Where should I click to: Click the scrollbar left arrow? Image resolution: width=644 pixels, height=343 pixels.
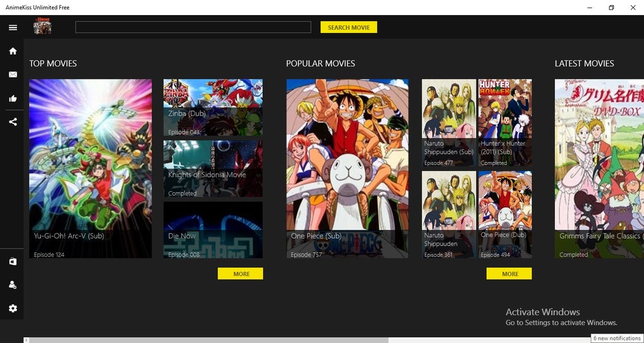pos(27,340)
